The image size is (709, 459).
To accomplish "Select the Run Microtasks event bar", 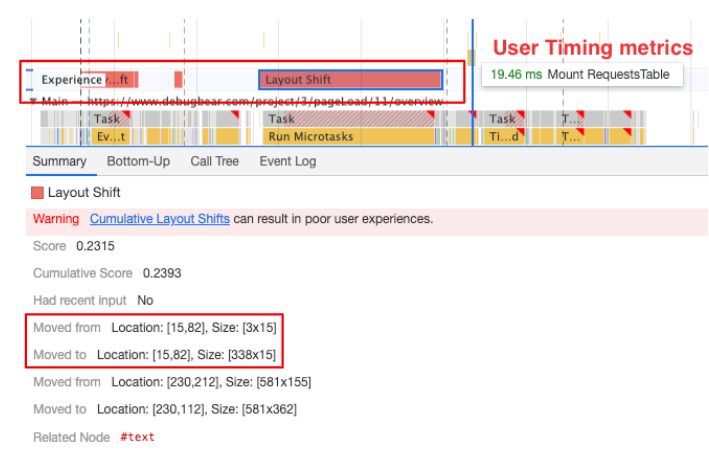I will coord(349,136).
